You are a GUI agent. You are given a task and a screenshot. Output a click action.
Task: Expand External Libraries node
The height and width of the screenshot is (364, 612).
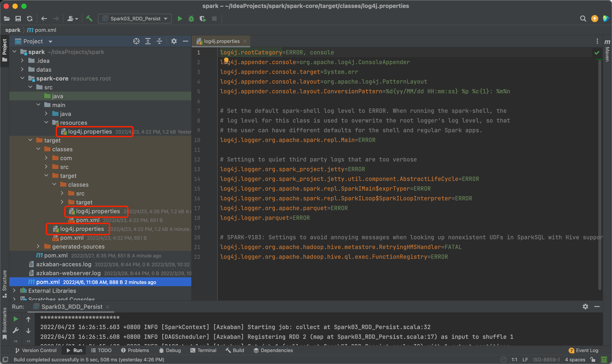tap(14, 290)
